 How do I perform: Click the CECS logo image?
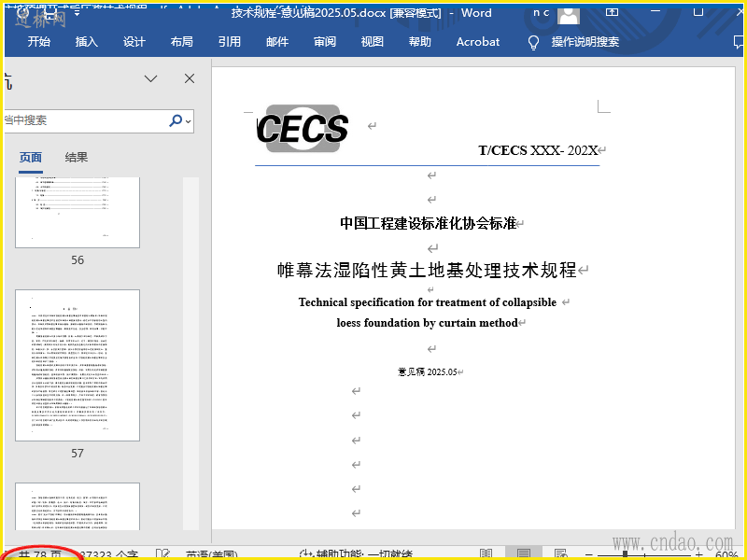pos(303,129)
